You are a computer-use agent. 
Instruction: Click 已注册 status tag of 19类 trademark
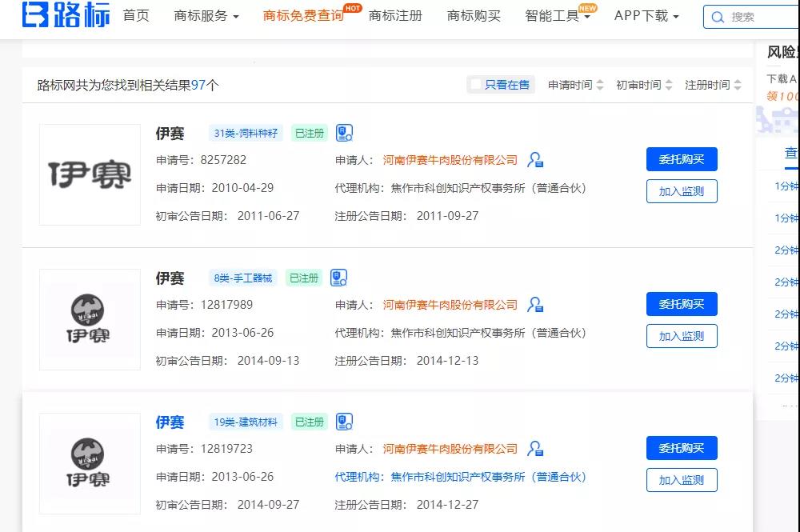click(310, 422)
